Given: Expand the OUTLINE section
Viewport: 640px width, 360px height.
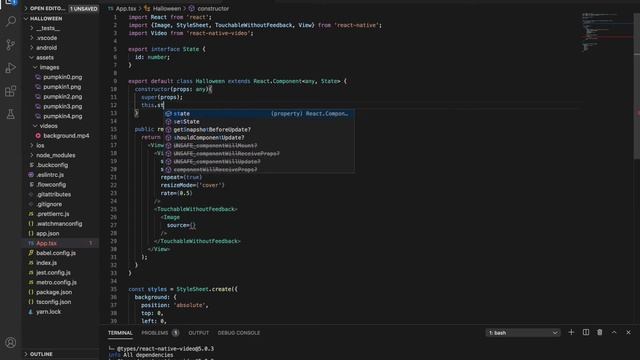Looking at the screenshot, I should [60, 354].
